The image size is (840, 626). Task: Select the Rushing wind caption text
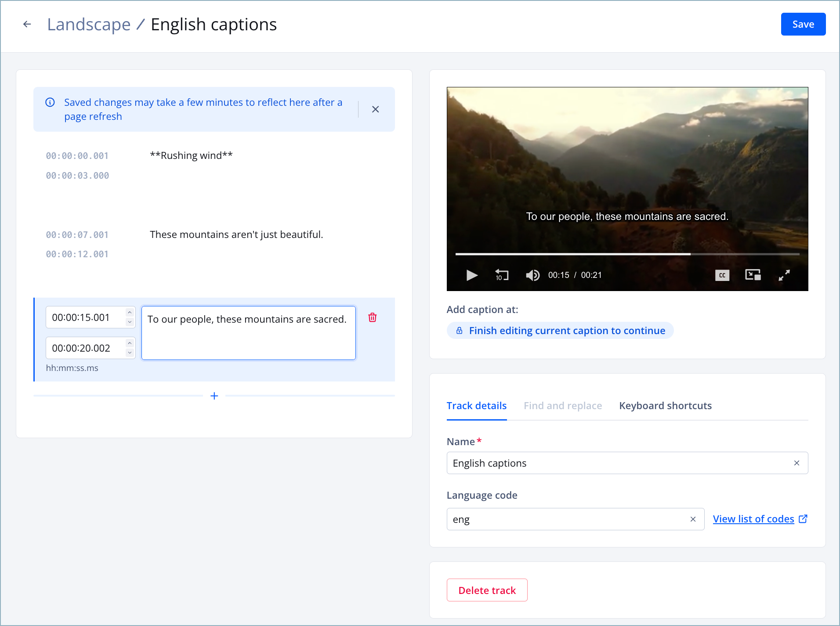point(191,155)
